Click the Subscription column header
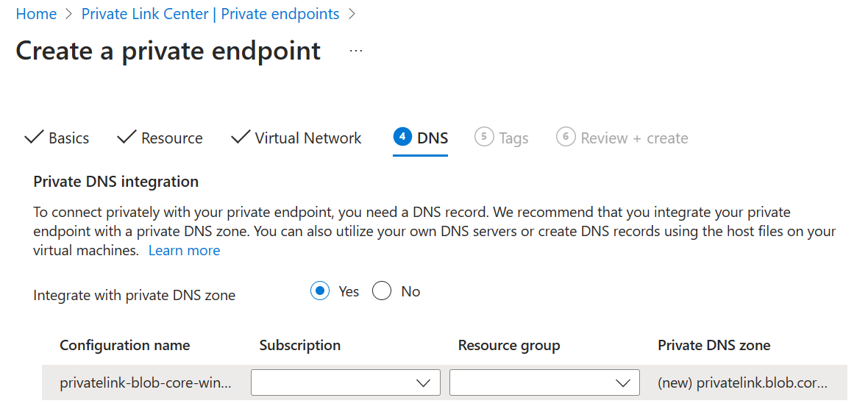This screenshot has width=868, height=420. click(300, 345)
